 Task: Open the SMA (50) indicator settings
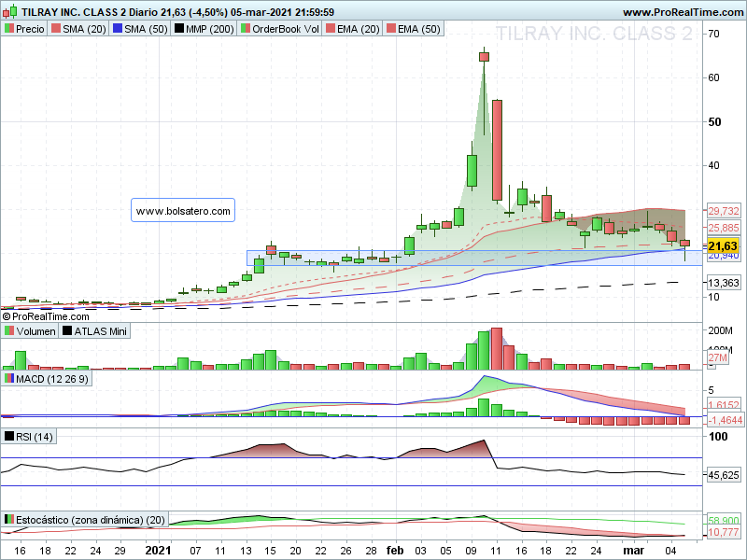pyautogui.click(x=140, y=29)
